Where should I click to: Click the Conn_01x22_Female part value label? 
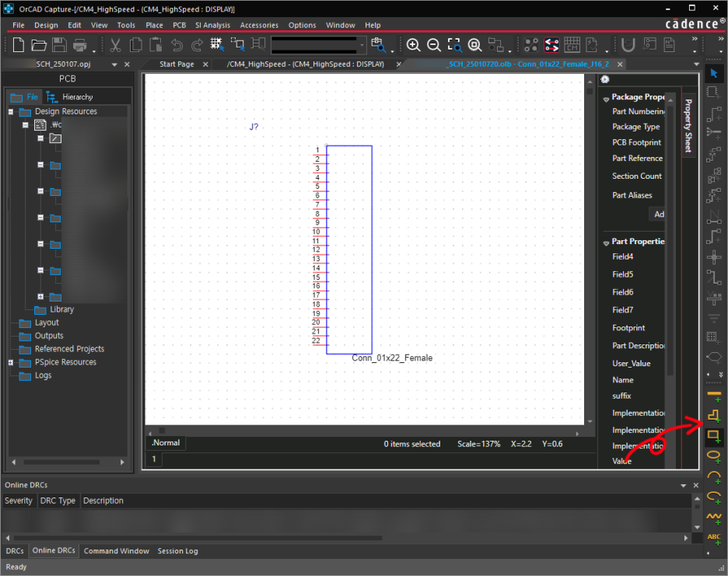(x=392, y=358)
